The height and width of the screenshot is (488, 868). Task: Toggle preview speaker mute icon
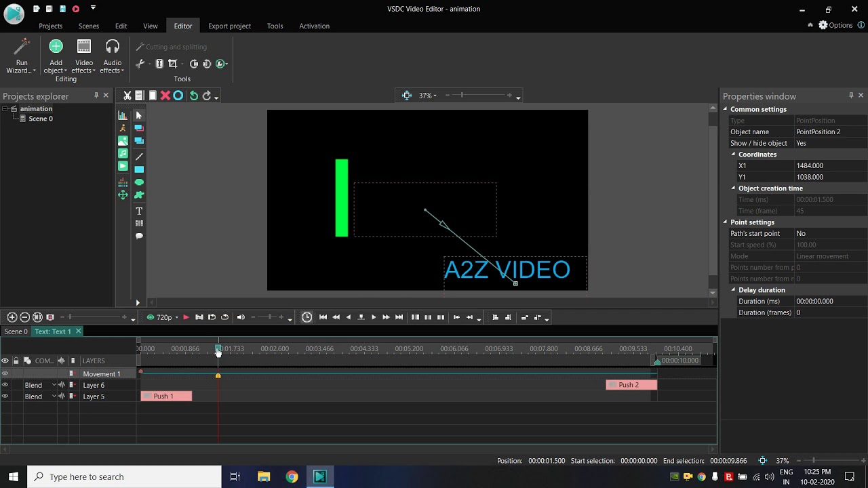(x=241, y=317)
